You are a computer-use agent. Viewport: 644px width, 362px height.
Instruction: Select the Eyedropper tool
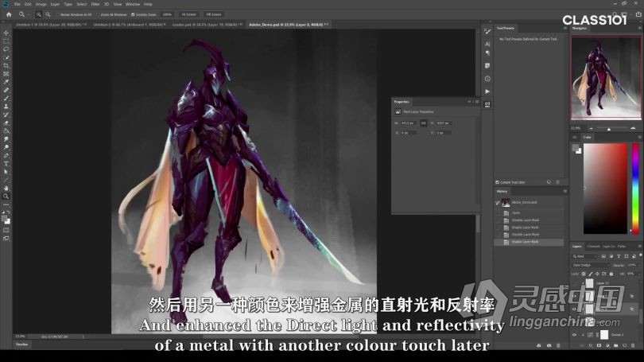coord(6,82)
